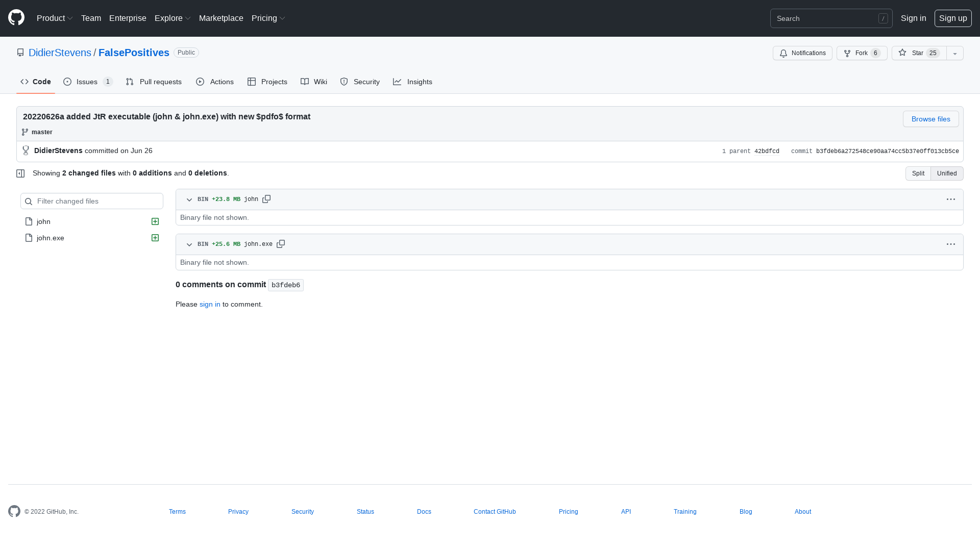Click the commit hash b3fdeb6 label
This screenshot has height=551, width=980.
(286, 285)
